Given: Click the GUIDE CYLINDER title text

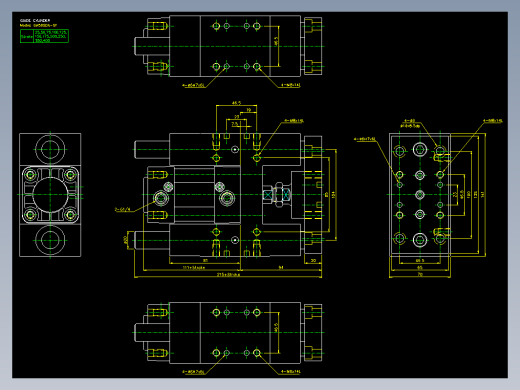Looking at the screenshot, I should [35, 21].
